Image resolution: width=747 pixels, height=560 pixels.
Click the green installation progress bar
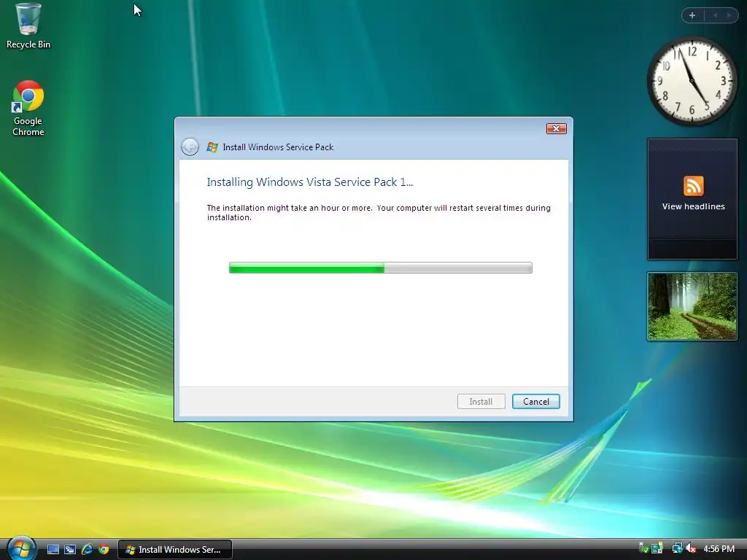click(380, 268)
